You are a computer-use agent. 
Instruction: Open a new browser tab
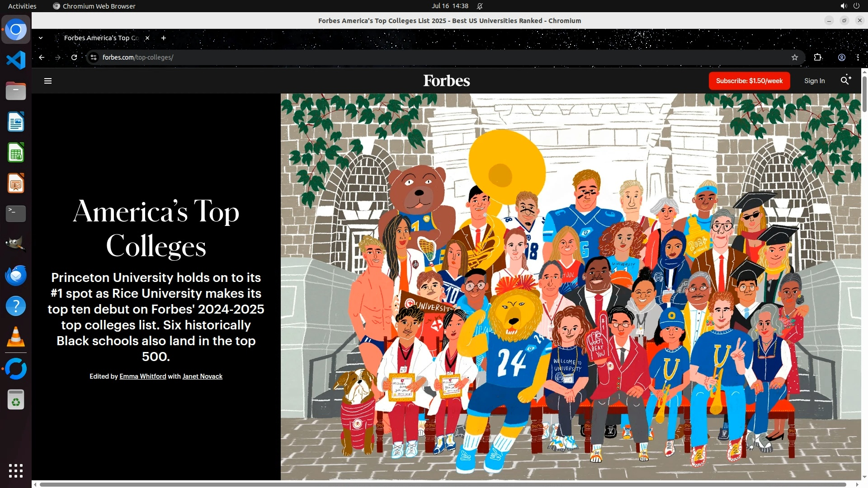pyautogui.click(x=164, y=38)
